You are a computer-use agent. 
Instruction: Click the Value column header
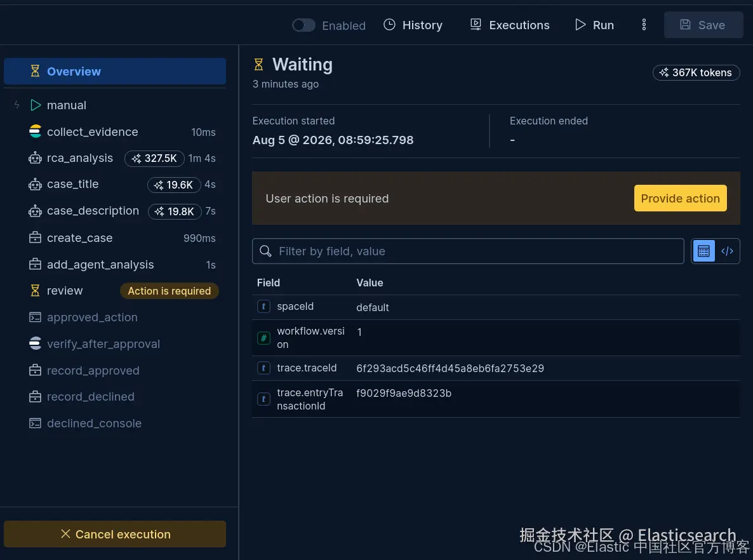(370, 283)
